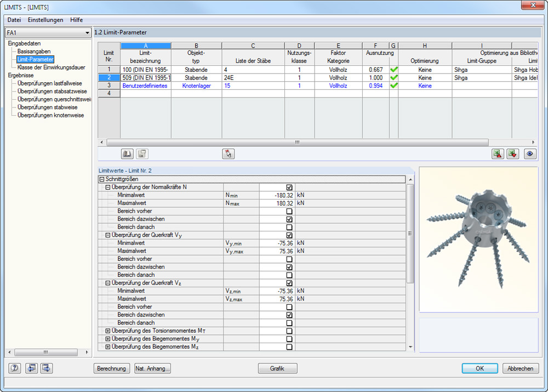The width and height of the screenshot is (548, 392).
Task: Select table row header 3
Action: 109,86
